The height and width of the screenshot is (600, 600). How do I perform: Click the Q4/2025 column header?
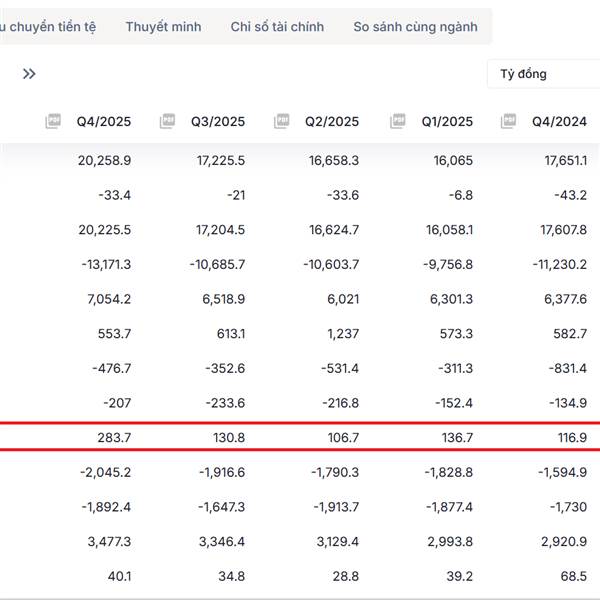click(104, 122)
